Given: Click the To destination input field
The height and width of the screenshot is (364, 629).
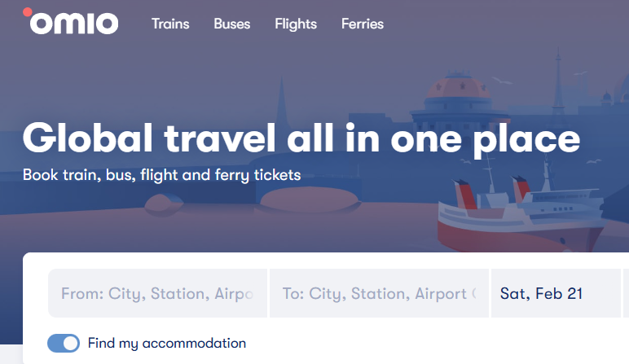Looking at the screenshot, I should coord(379,293).
